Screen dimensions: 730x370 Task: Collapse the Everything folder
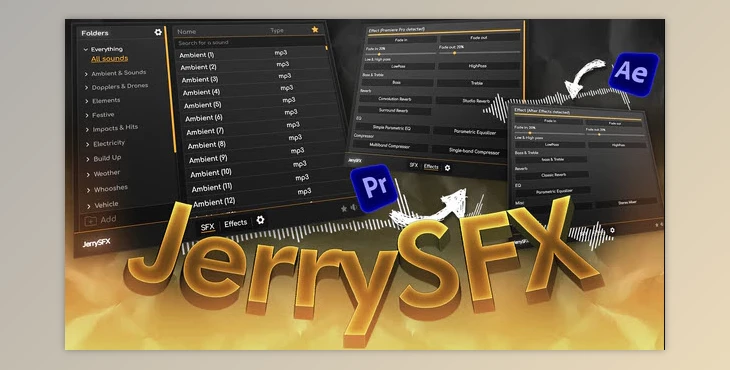[x=86, y=49]
